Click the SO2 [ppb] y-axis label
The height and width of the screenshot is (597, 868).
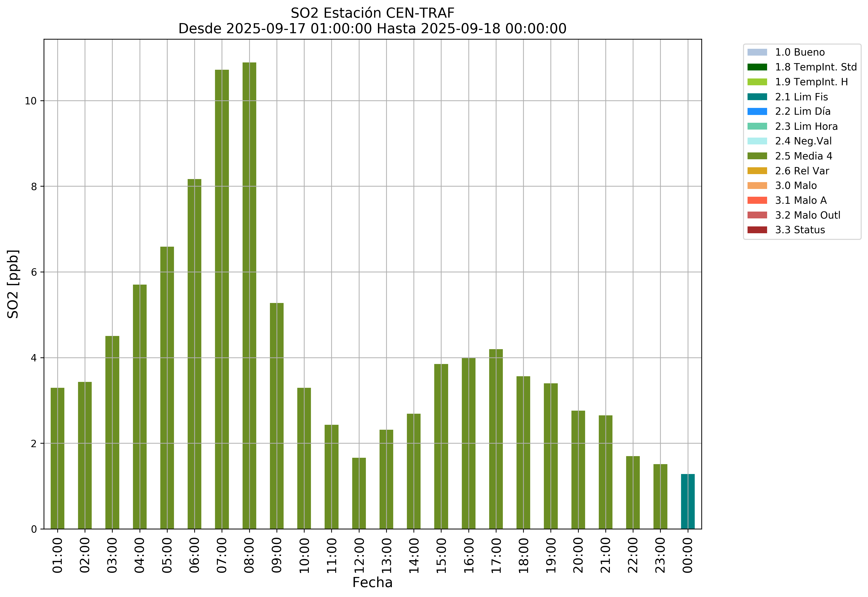[13, 284]
